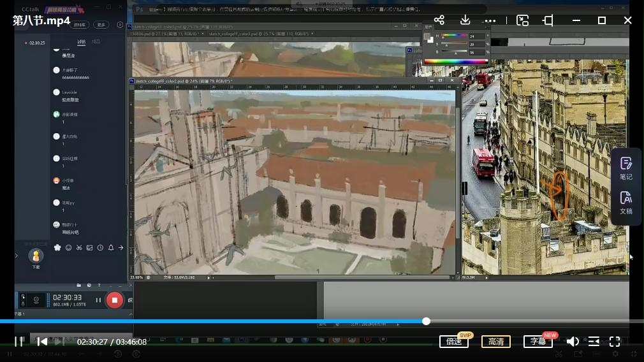The height and width of the screenshot is (362, 644).
Task: Insert an image in CCtalk chat
Action: 89,247
